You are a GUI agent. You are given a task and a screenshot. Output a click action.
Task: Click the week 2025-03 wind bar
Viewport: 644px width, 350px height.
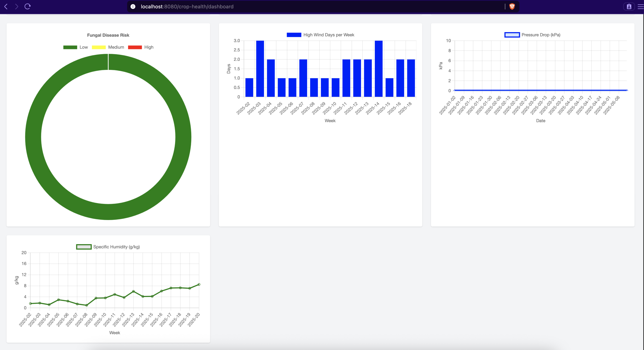pyautogui.click(x=260, y=69)
